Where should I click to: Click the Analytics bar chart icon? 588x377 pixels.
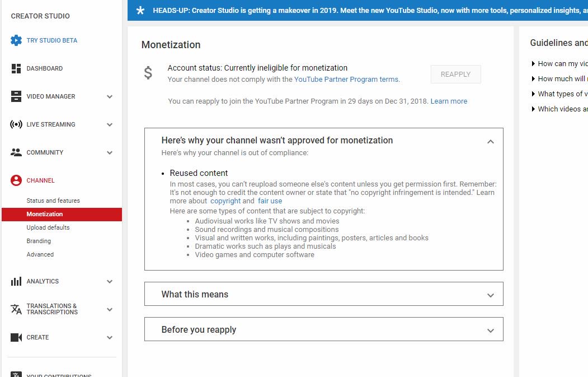[16, 281]
